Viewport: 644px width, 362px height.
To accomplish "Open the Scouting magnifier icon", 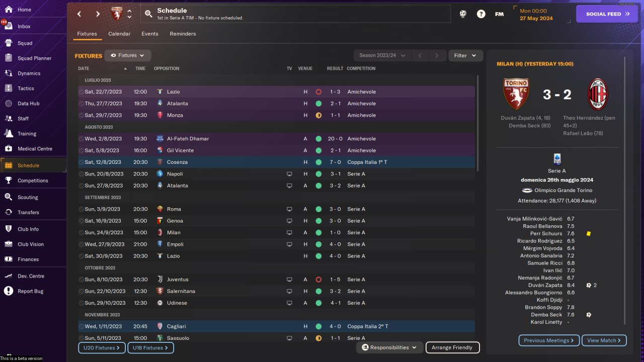I will [x=9, y=197].
